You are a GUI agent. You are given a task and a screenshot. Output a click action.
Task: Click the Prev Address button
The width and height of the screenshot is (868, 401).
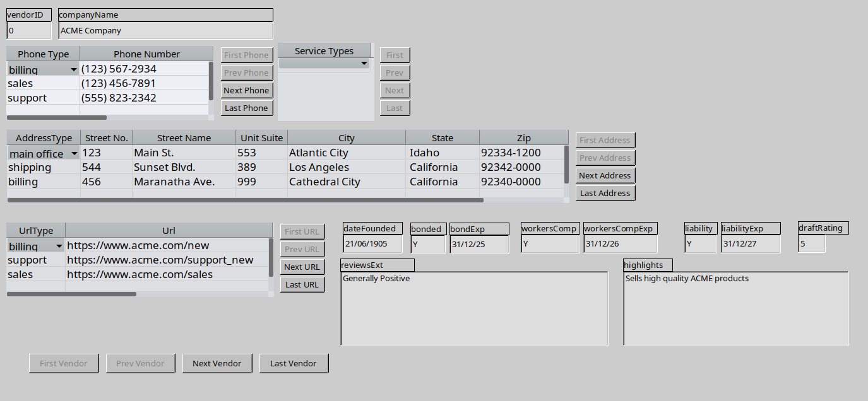coord(605,158)
